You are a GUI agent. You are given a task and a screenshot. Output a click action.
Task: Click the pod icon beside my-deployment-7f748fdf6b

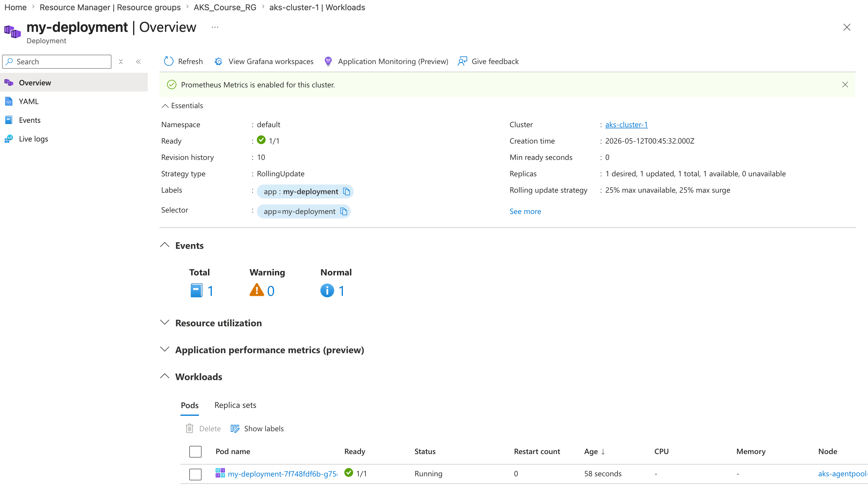click(220, 473)
